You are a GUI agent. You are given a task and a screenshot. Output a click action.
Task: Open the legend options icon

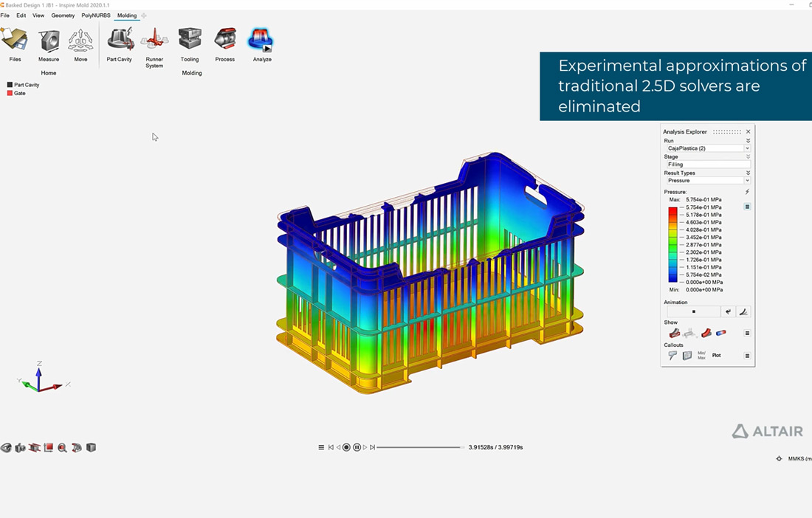[x=747, y=207]
